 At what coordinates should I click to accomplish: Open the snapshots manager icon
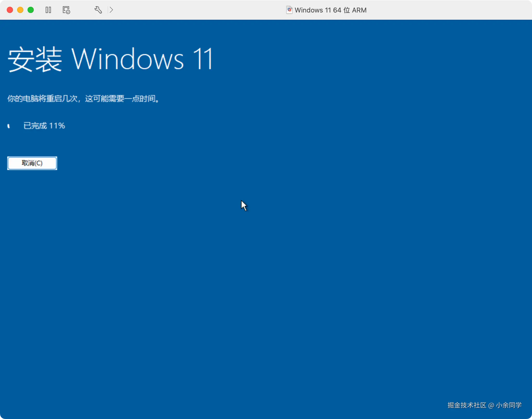(66, 10)
